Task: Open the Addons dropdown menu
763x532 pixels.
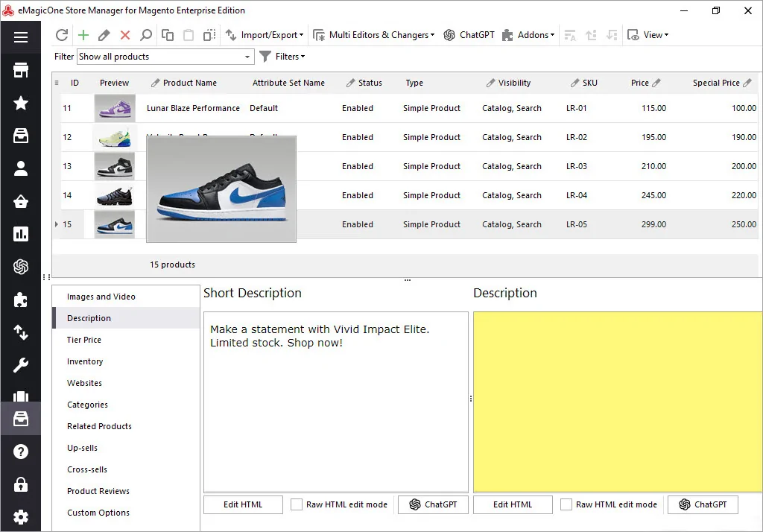Action: [528, 35]
